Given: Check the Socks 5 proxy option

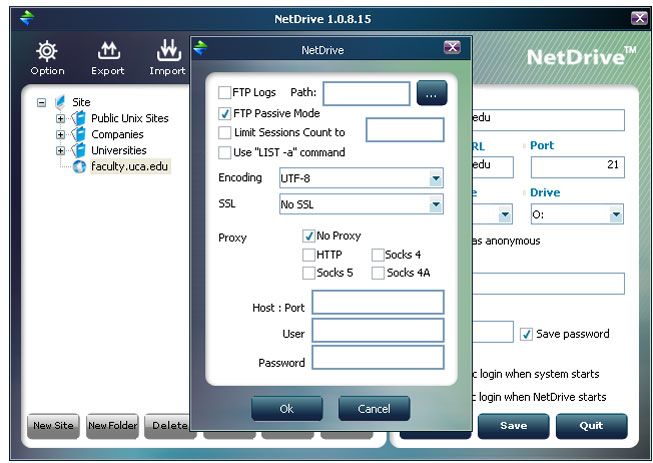Looking at the screenshot, I should [309, 273].
